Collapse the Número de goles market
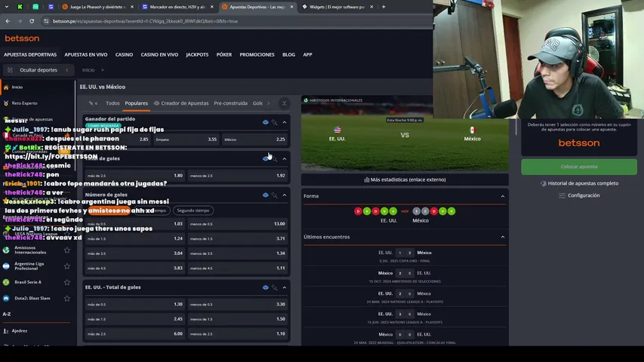Image resolution: width=644 pixels, height=362 pixels. pyautogui.click(x=284, y=195)
